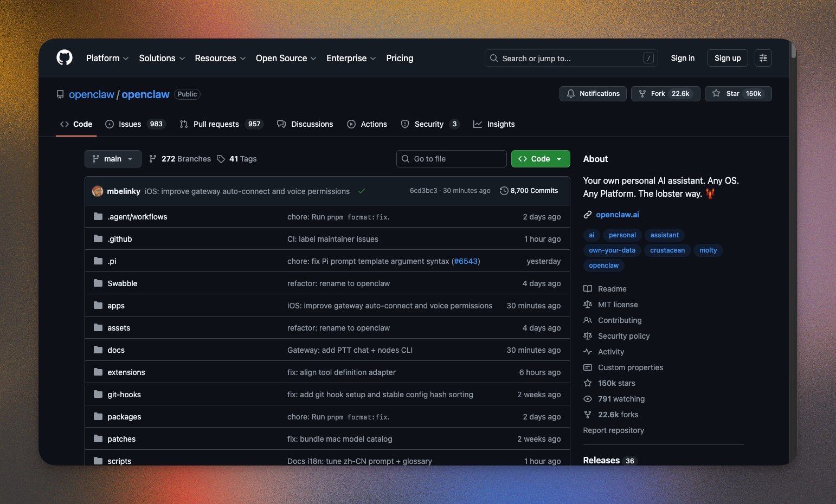
Task: Expand the Platform navigation menu
Action: tap(107, 58)
